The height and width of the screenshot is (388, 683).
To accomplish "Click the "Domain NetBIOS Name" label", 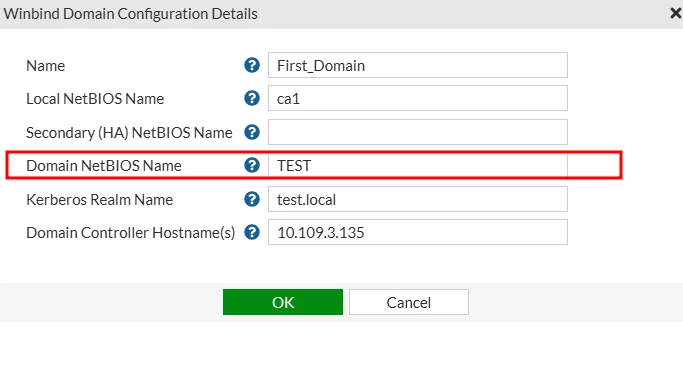I will 104,166.
